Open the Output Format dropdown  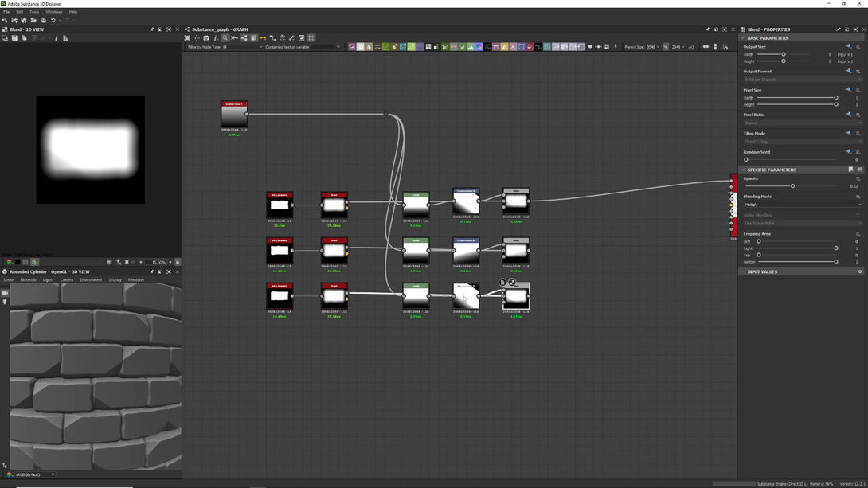[803, 79]
